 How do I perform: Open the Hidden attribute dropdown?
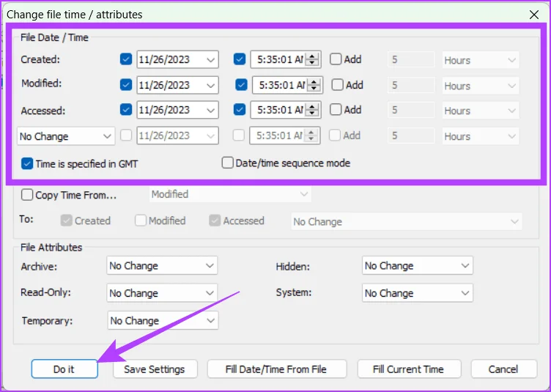coord(418,265)
